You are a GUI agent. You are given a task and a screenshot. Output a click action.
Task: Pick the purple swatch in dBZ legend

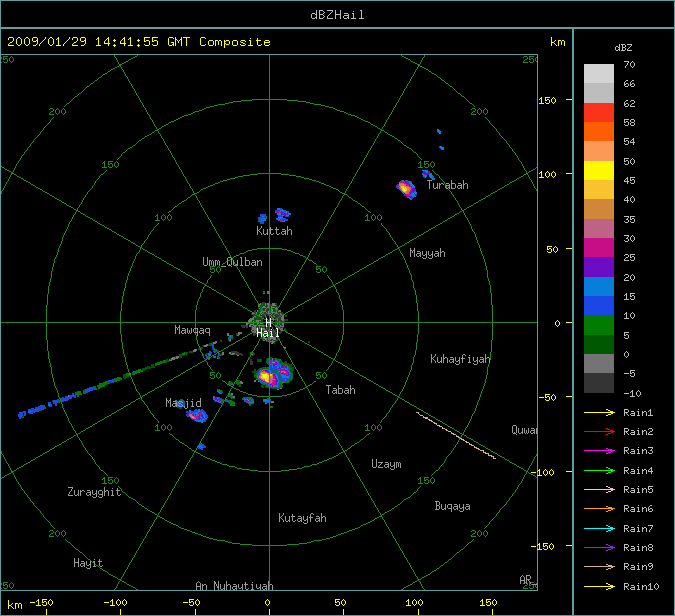tap(599, 267)
